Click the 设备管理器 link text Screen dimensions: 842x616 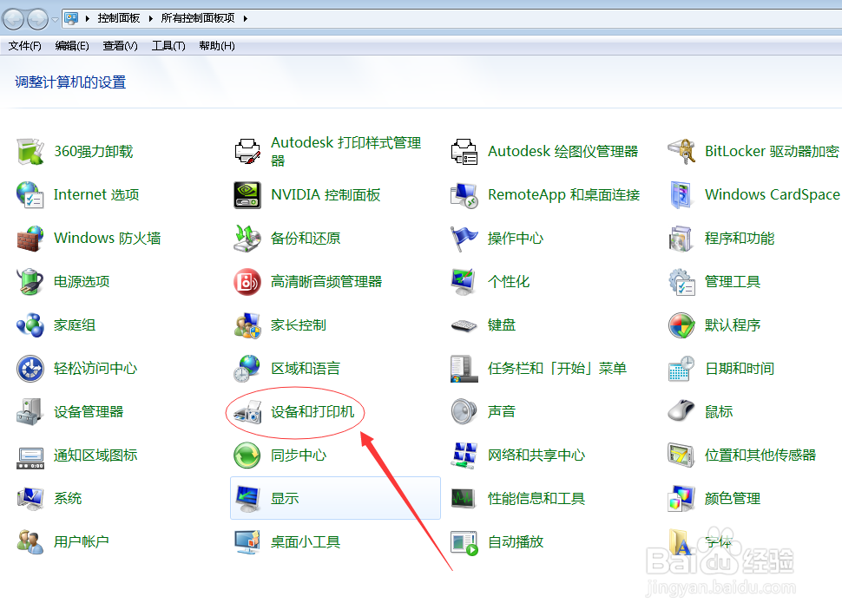coord(89,412)
